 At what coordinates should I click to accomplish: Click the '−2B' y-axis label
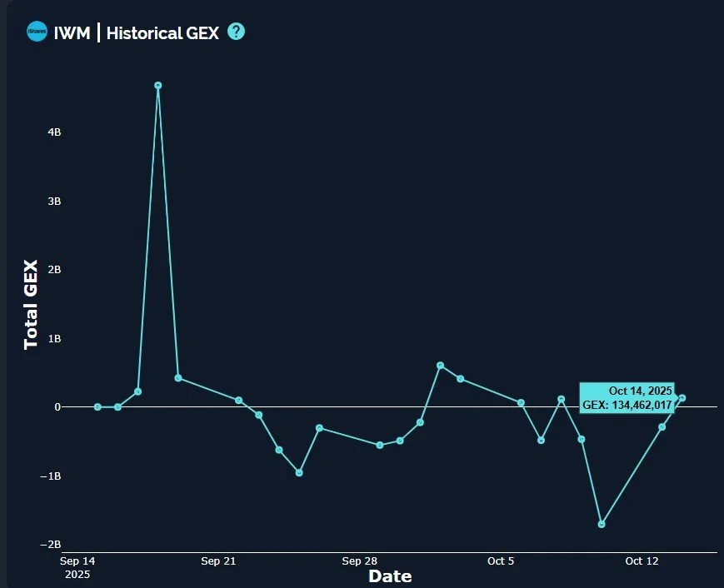click(51, 545)
